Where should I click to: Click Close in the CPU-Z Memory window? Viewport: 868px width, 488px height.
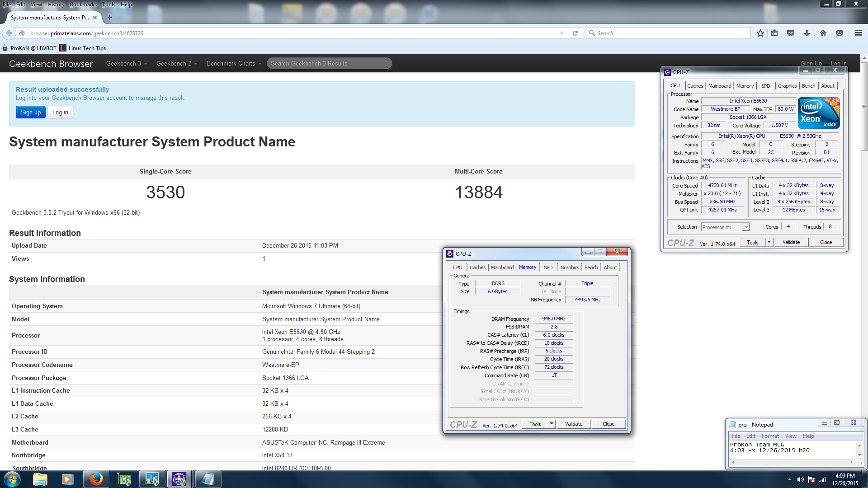click(x=609, y=424)
